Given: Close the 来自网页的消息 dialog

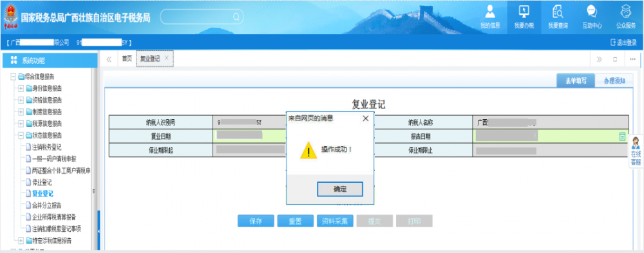Looking at the screenshot, I should (x=366, y=118).
